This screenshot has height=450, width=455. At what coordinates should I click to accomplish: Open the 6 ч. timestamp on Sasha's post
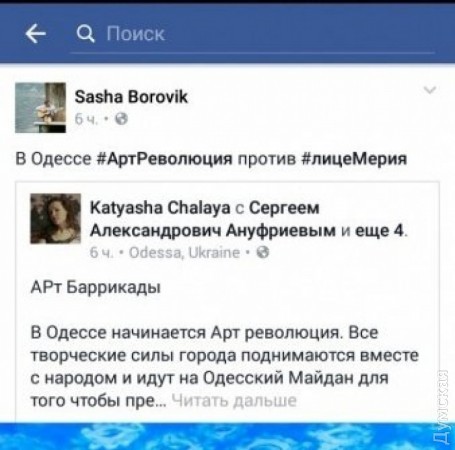click(x=86, y=119)
